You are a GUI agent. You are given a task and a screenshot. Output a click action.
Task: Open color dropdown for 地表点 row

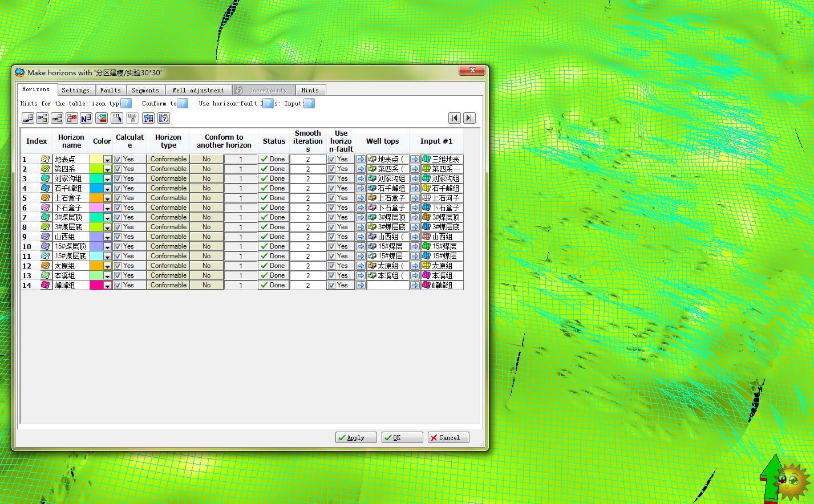coord(107,160)
